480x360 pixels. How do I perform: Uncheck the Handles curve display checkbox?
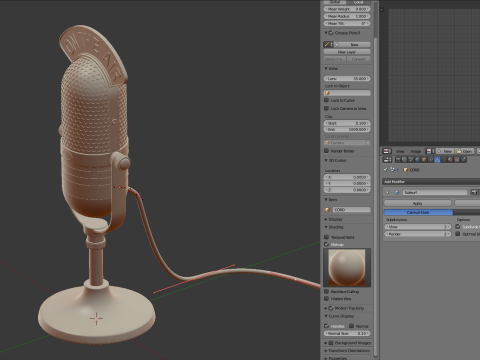[327, 326]
